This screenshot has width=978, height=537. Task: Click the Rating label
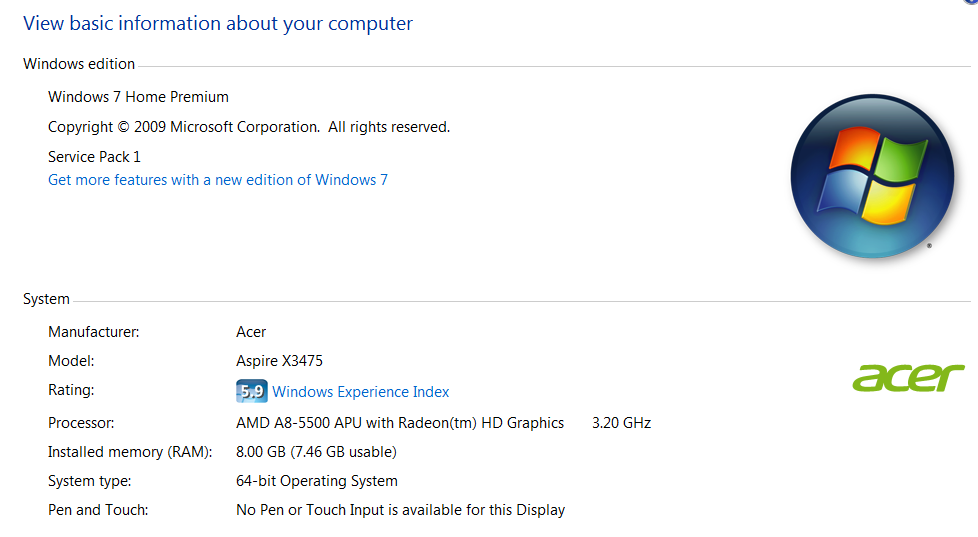point(71,390)
